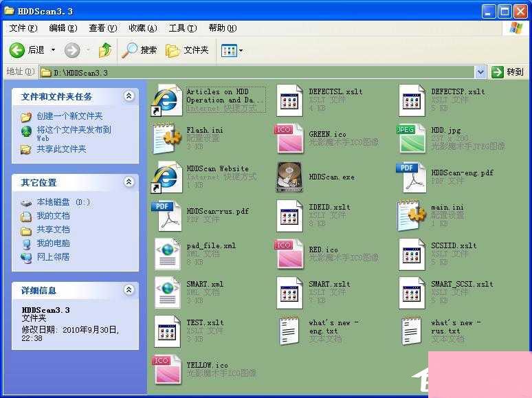Screen dimensions: 532x398
Task: Open 我的文档 location
Action: tap(53, 216)
